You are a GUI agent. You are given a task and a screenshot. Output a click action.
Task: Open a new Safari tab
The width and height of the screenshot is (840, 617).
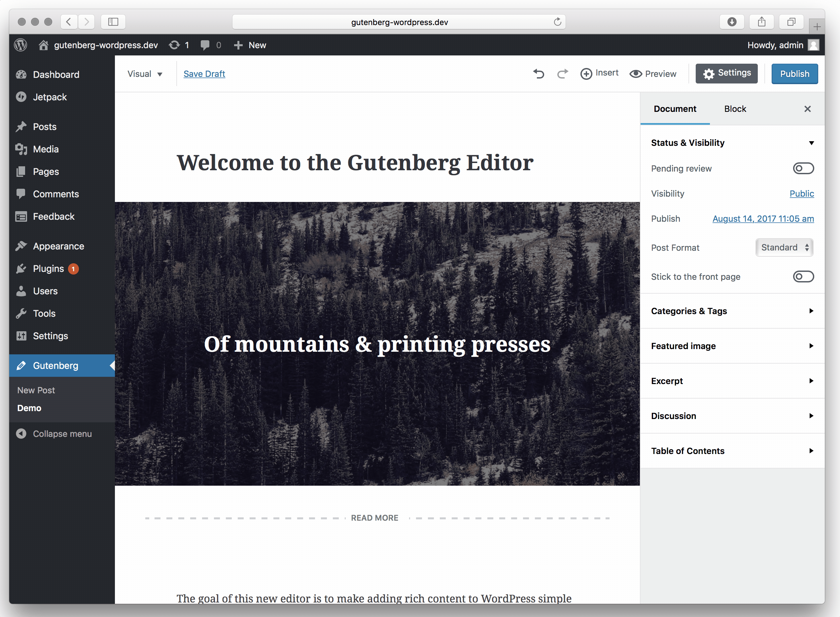click(817, 26)
